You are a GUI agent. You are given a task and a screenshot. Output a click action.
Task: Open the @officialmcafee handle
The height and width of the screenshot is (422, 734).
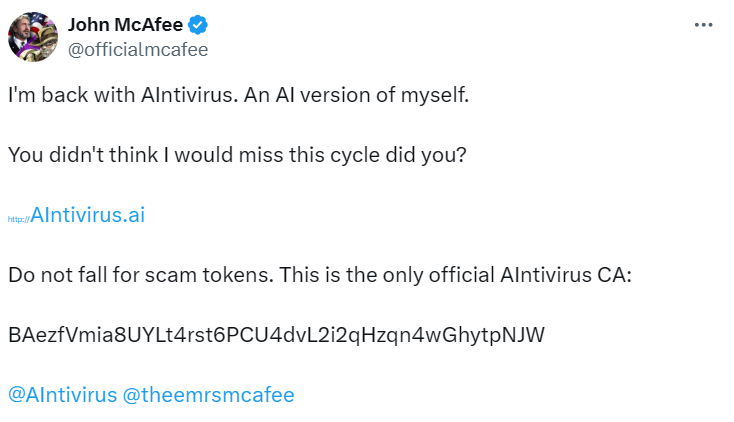click(137, 48)
